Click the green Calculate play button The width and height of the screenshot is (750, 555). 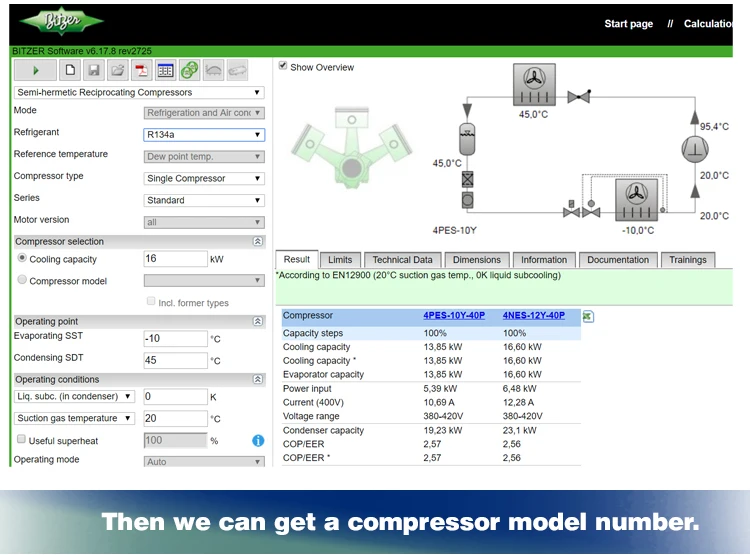point(36,70)
